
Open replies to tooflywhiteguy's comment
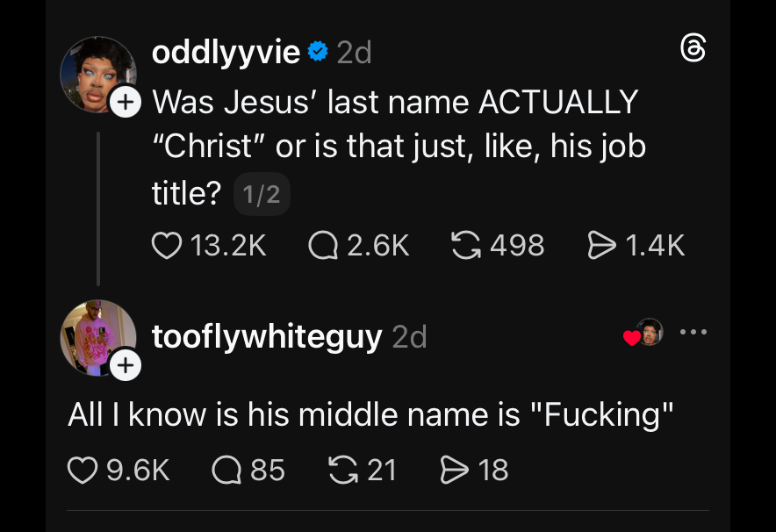tap(227, 470)
